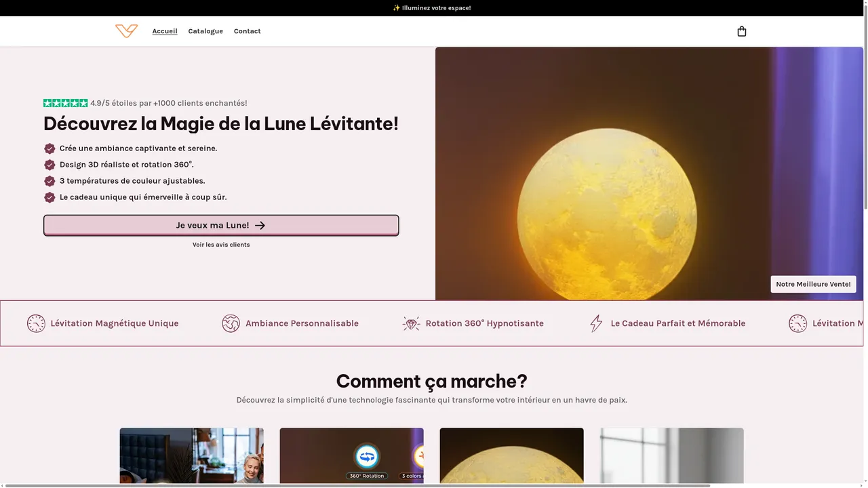Open the second card image with rotation icons
The image size is (868, 488).
(352, 455)
